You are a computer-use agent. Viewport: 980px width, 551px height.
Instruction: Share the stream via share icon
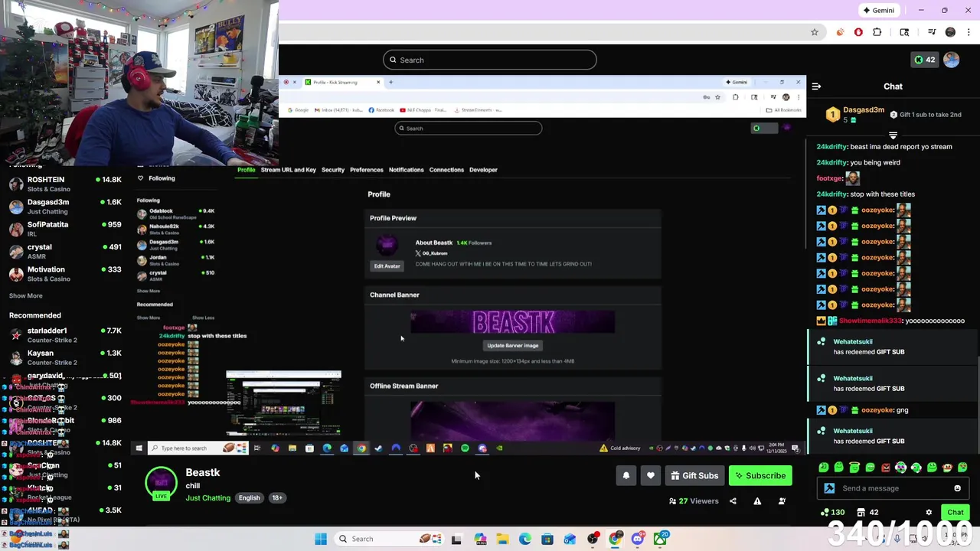pos(733,501)
